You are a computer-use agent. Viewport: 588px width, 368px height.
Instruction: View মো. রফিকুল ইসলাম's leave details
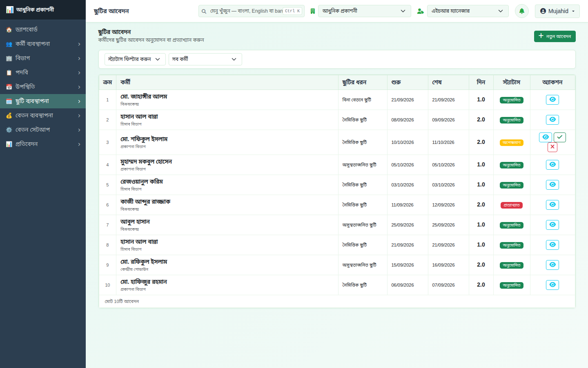point(552,265)
